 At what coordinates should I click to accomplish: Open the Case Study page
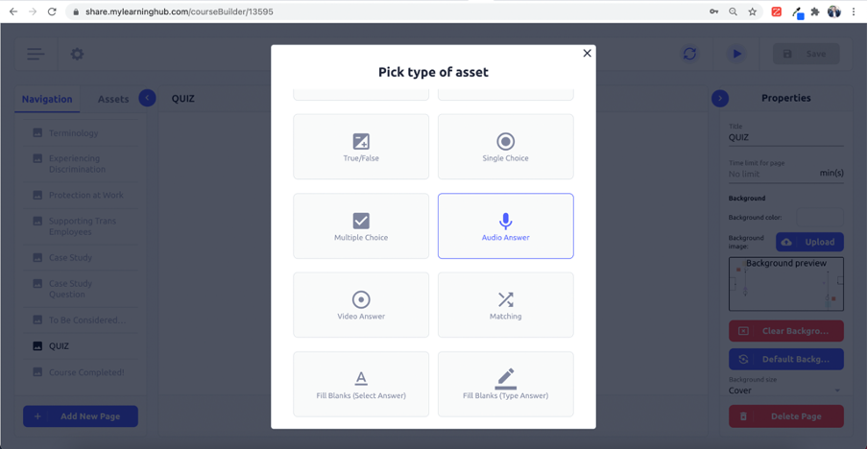(x=82, y=258)
